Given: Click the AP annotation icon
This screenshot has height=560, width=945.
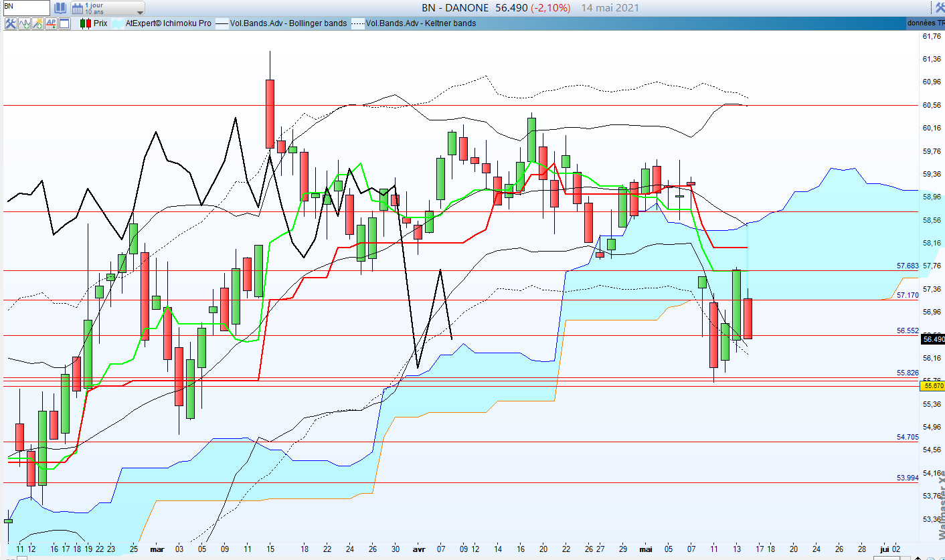Looking at the screenshot, I should (x=51, y=23).
